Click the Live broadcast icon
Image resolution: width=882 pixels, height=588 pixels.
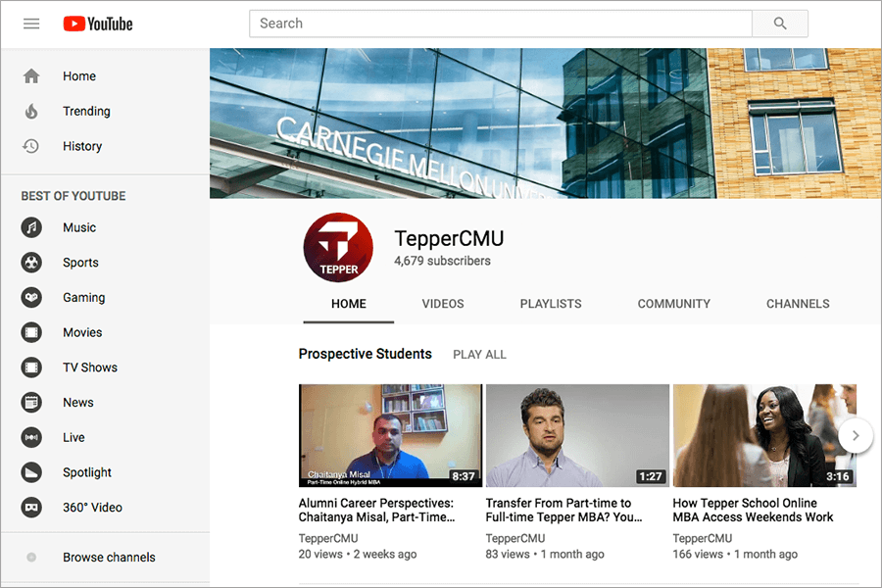tap(31, 437)
